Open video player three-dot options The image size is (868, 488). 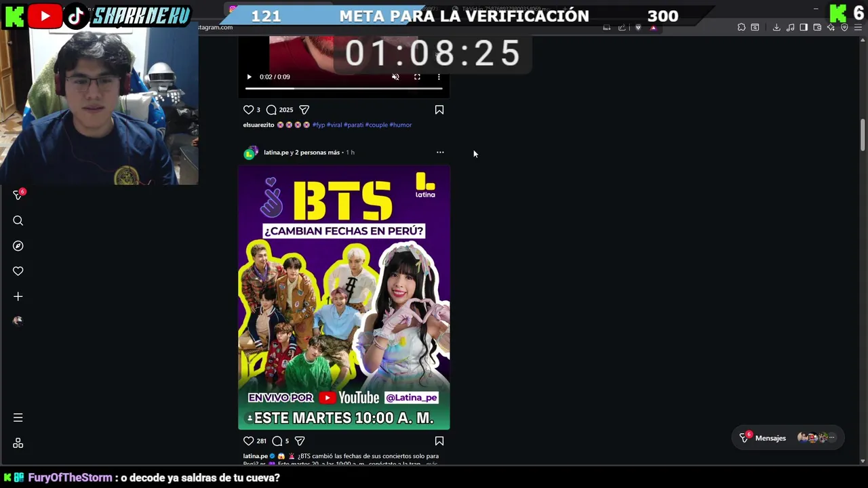tap(439, 77)
